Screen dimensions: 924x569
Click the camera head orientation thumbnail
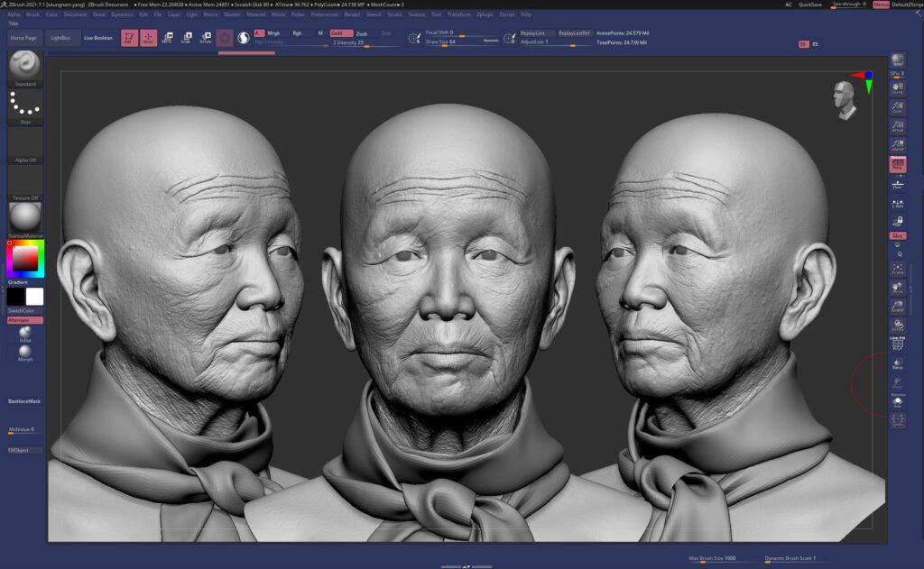pyautogui.click(x=845, y=99)
